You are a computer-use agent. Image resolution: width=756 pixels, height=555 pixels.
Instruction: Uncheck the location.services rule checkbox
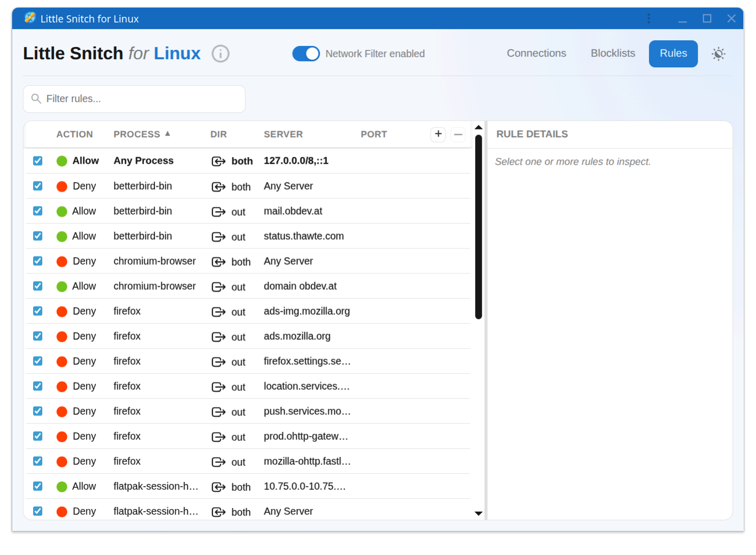(38, 386)
